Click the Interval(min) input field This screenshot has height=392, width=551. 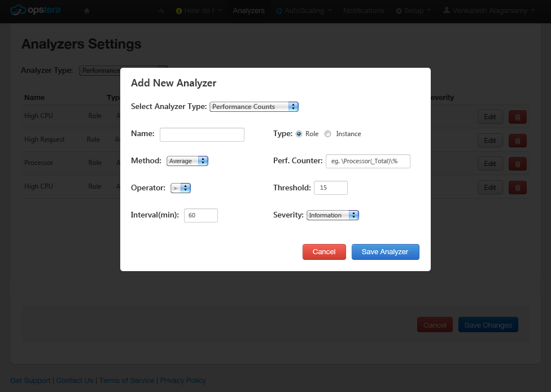pos(201,215)
